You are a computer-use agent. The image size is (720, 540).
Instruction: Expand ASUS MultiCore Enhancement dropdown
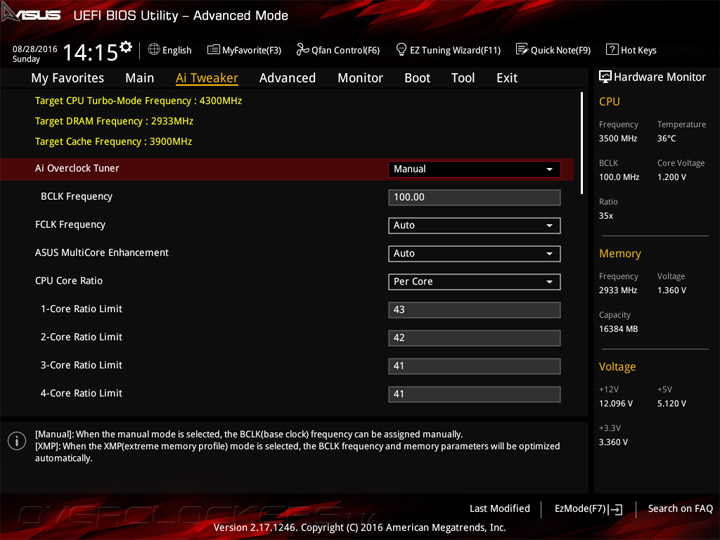click(x=474, y=253)
